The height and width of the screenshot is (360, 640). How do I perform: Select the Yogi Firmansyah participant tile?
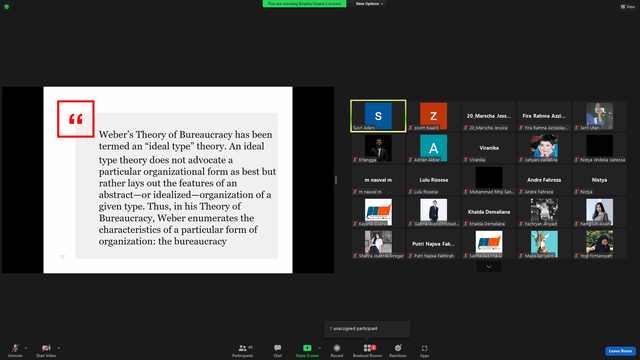click(600, 244)
